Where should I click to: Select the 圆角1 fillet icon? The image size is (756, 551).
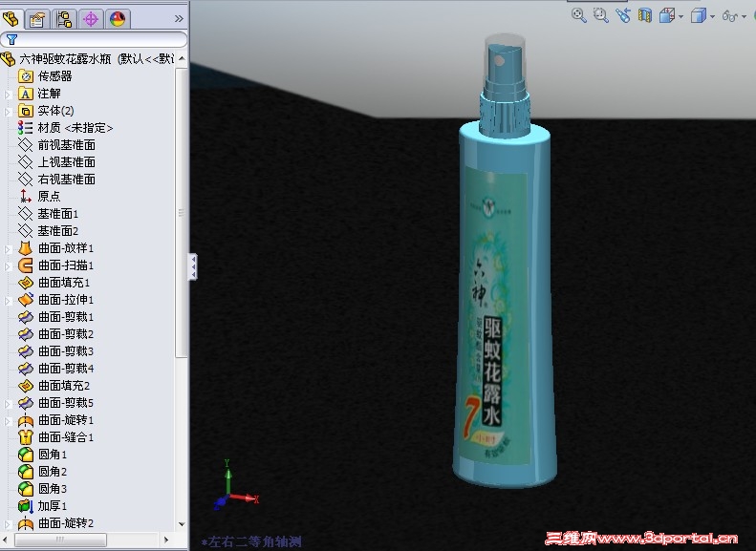26,455
